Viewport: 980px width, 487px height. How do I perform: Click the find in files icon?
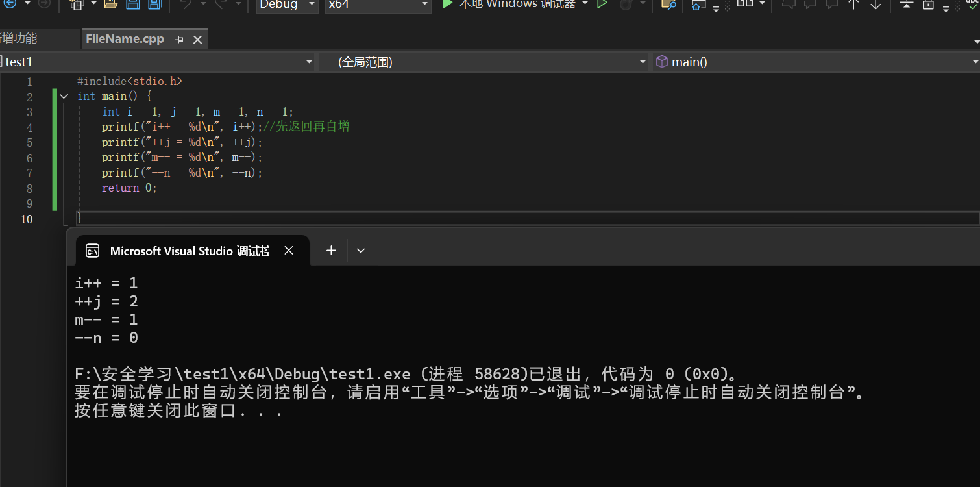[668, 4]
